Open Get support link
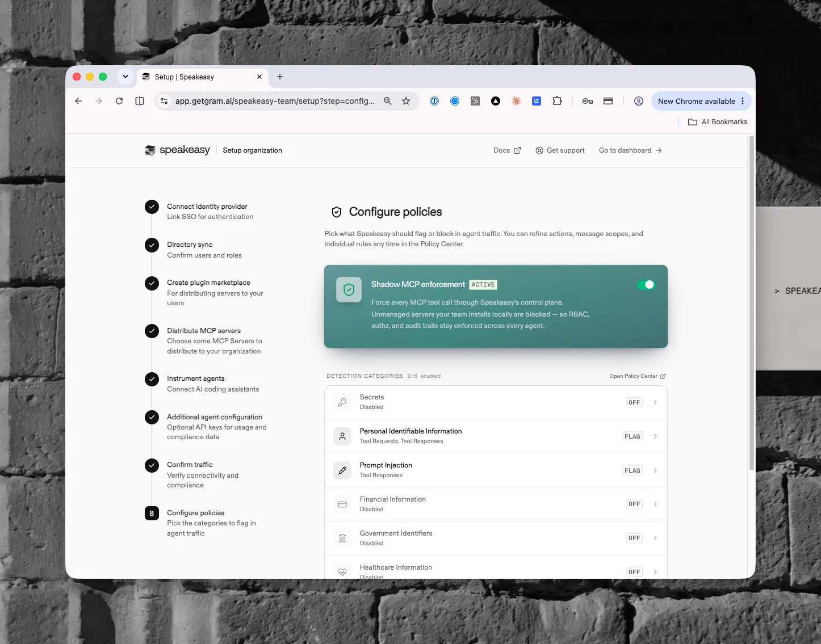 coord(560,150)
